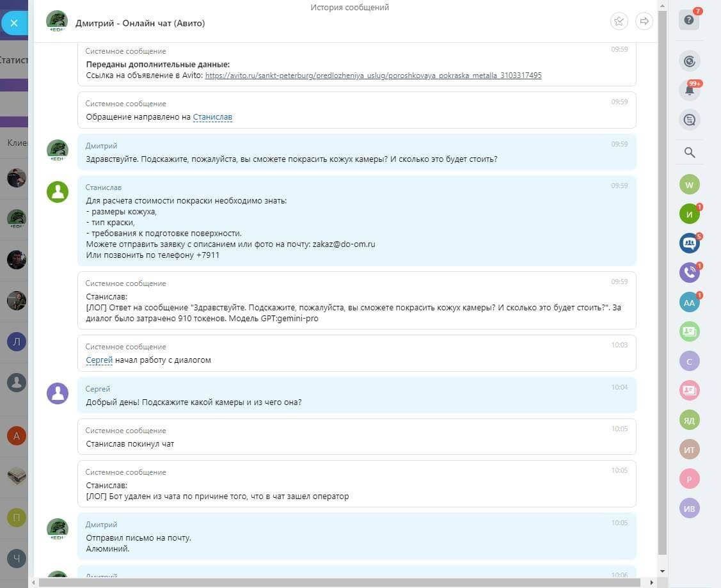Select the AA avatar in right sidebar
The width and height of the screenshot is (721, 588).
click(x=689, y=303)
